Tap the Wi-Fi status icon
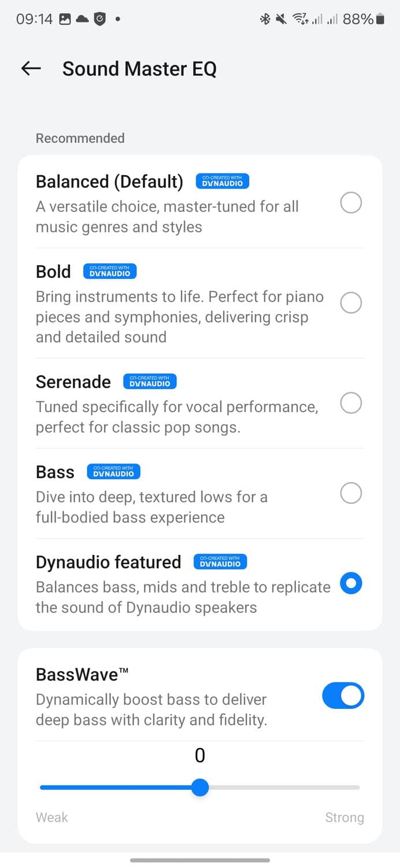 pyautogui.click(x=299, y=19)
